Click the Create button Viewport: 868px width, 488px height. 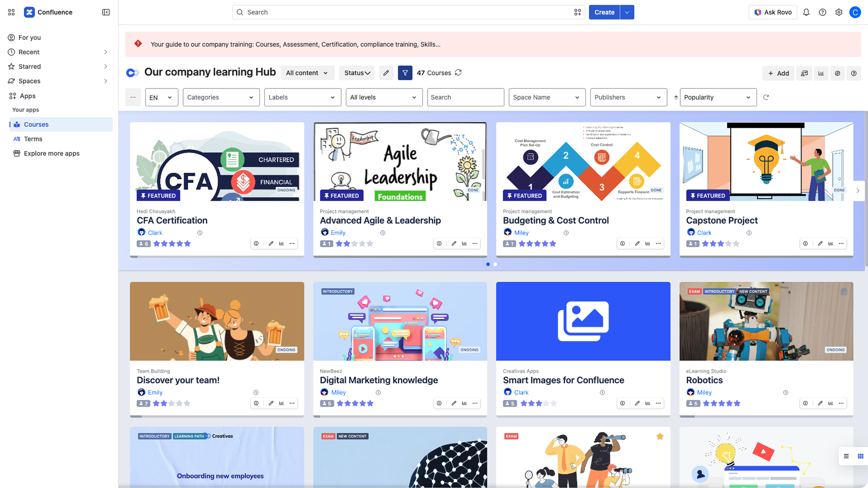tap(604, 12)
